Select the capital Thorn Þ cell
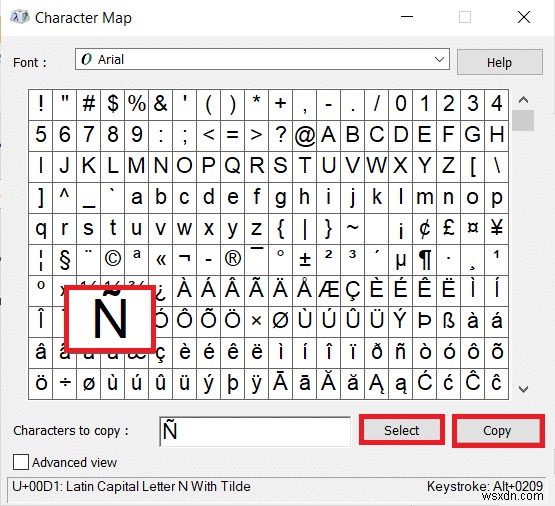This screenshot has width=555, height=506. coord(425,322)
